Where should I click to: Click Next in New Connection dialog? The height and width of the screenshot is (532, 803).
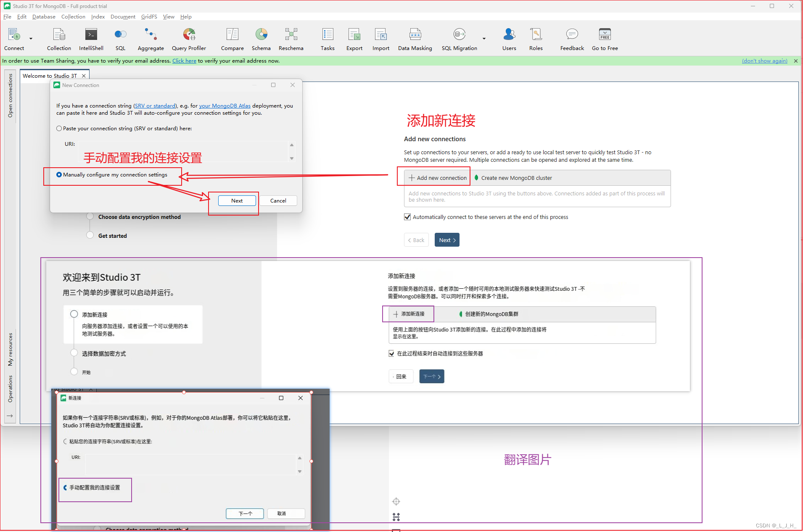[237, 201]
